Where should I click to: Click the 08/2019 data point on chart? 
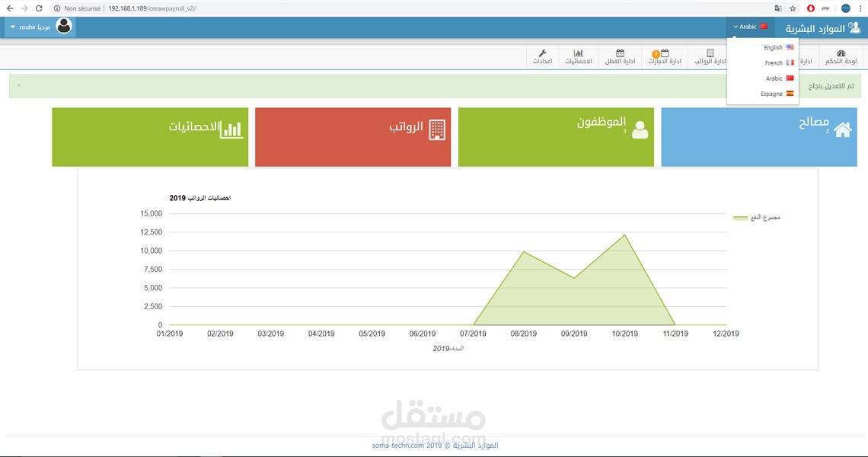[524, 251]
